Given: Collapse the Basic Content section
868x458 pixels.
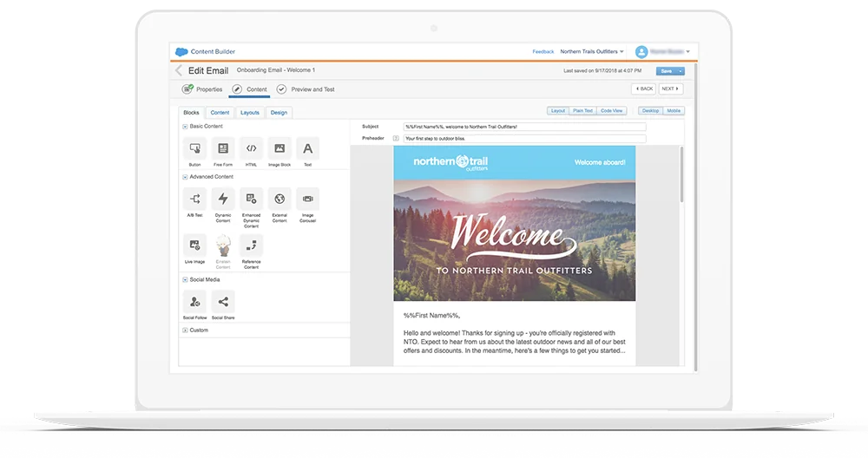Looking at the screenshot, I should [x=185, y=127].
